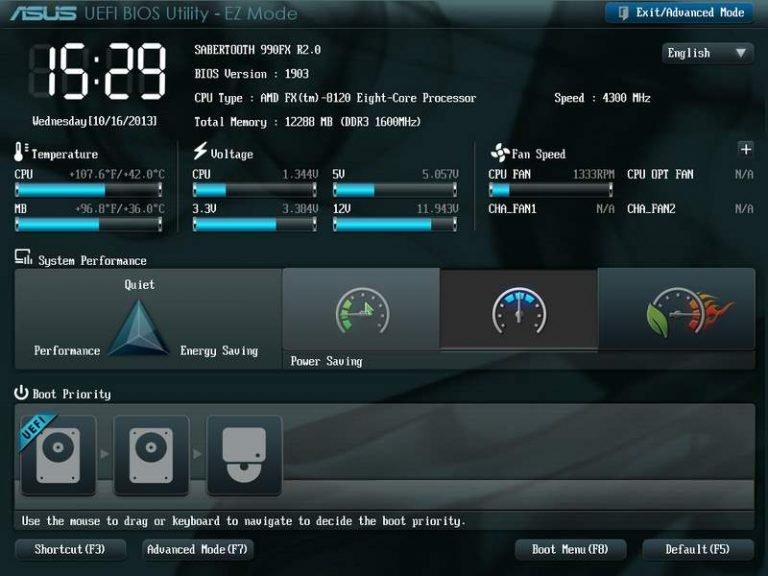The height and width of the screenshot is (576, 768).
Task: Click the thermometer Temperature icon
Action: click(x=21, y=152)
